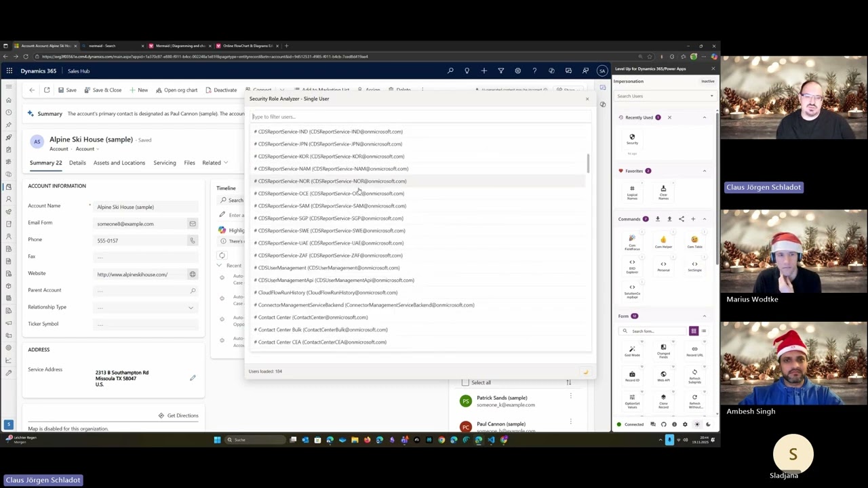The height and width of the screenshot is (488, 868).
Task: Click the add command plus icon in Commands
Action: [x=693, y=219]
